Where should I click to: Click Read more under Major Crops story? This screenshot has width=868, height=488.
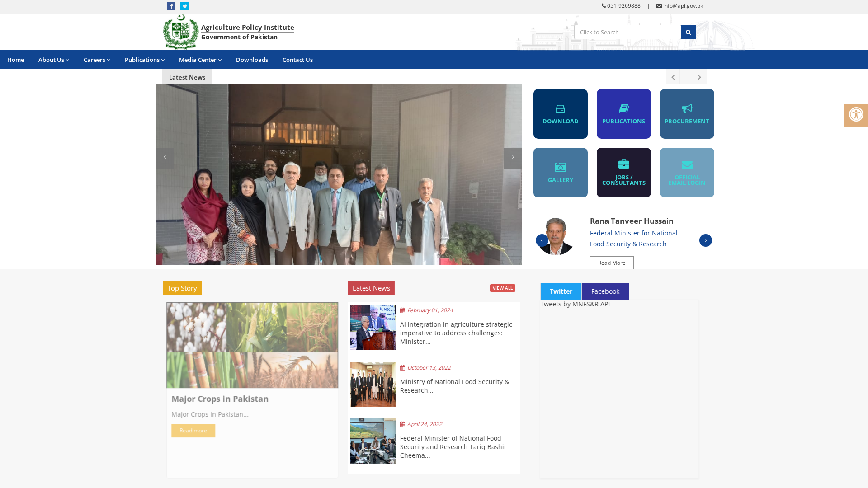click(x=193, y=431)
